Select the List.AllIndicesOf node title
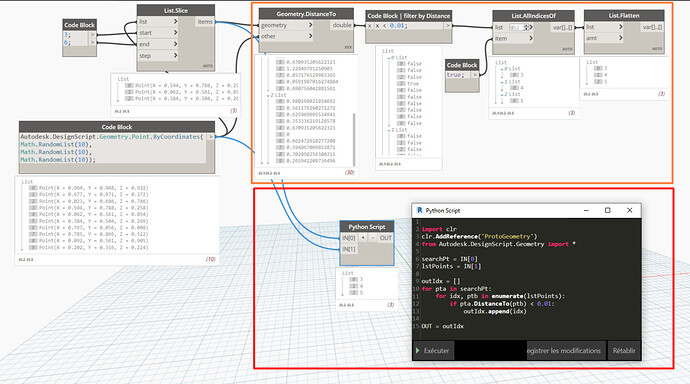 pos(533,15)
